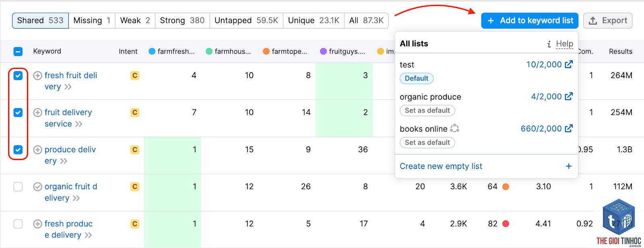Expand 'produce delivery' double chevron
Viewport: 644px width, 248px height.
tap(64, 161)
